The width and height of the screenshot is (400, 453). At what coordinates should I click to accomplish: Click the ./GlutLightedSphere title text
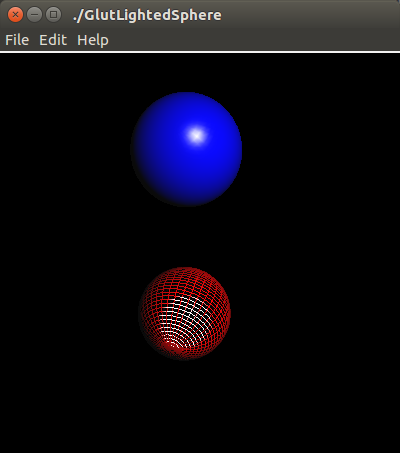[147, 15]
